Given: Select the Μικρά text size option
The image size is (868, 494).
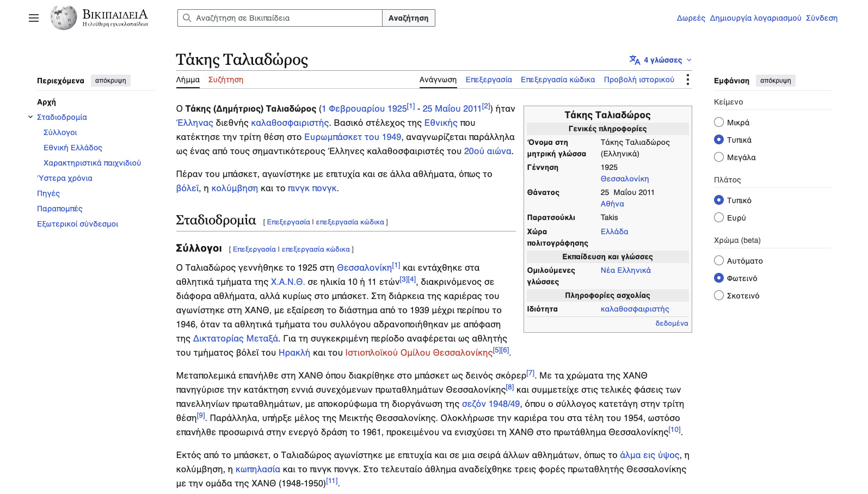Looking at the screenshot, I should [x=719, y=122].
